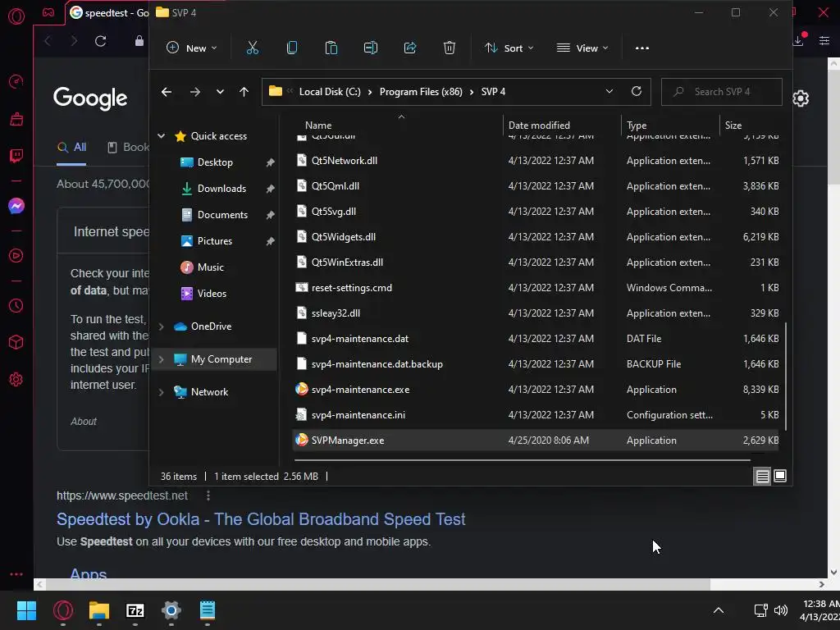840x630 pixels.
Task: Select the SVPManager.exe file
Action: click(536, 441)
